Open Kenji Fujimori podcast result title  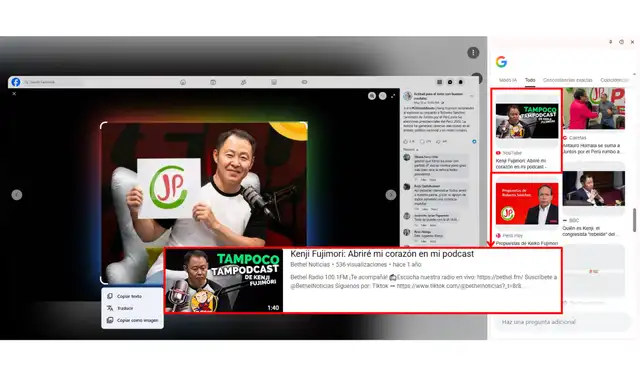(521, 164)
